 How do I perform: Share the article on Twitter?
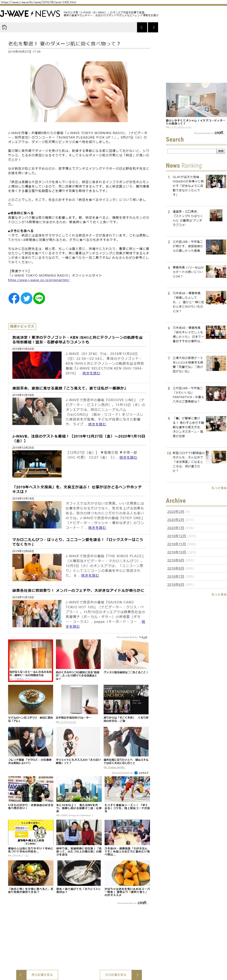click(x=26, y=298)
